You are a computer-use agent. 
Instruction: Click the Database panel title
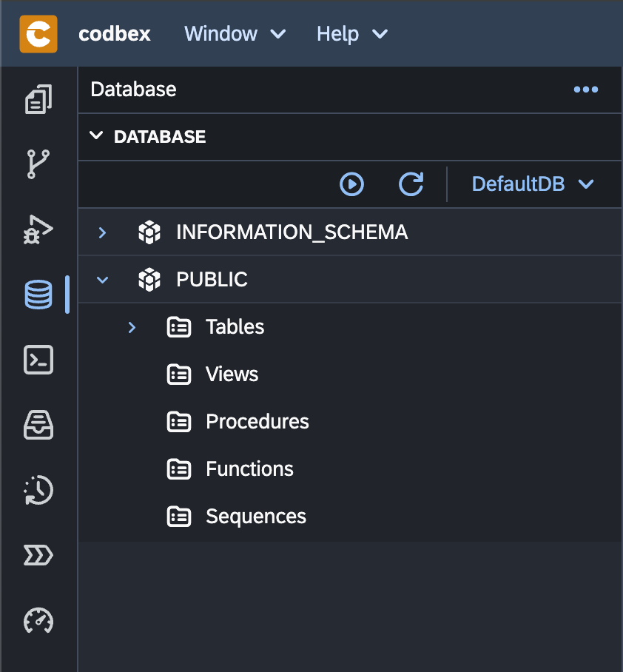tap(133, 89)
